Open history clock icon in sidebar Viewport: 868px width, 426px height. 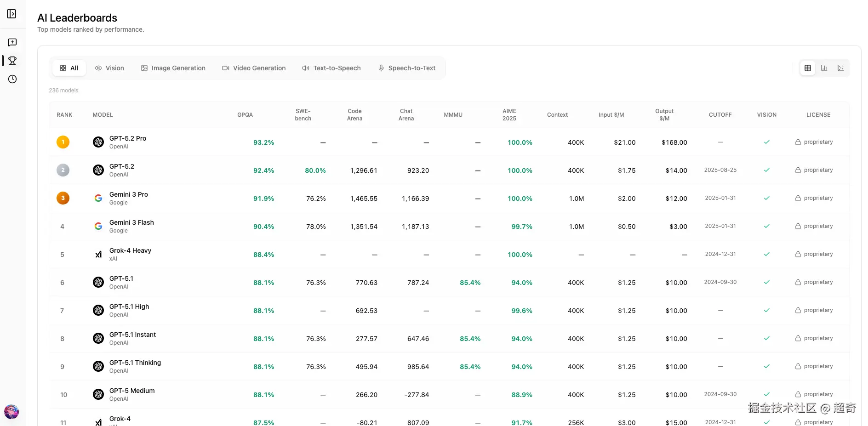[x=12, y=79]
